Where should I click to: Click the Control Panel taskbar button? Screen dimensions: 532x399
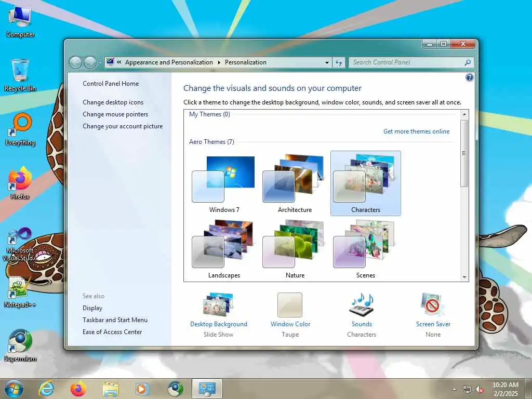click(x=207, y=389)
